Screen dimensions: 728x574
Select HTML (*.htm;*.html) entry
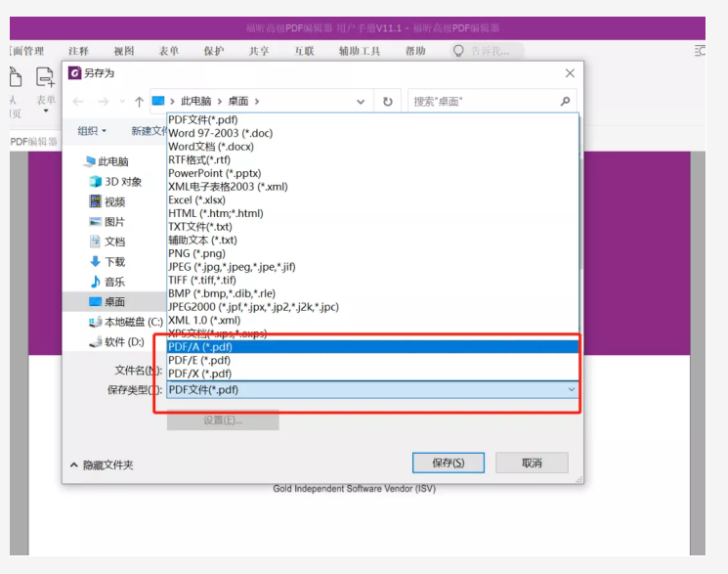(372, 213)
